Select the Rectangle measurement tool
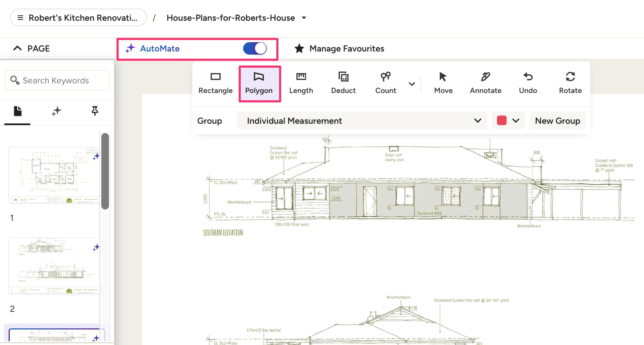The width and height of the screenshot is (644, 345). [215, 83]
